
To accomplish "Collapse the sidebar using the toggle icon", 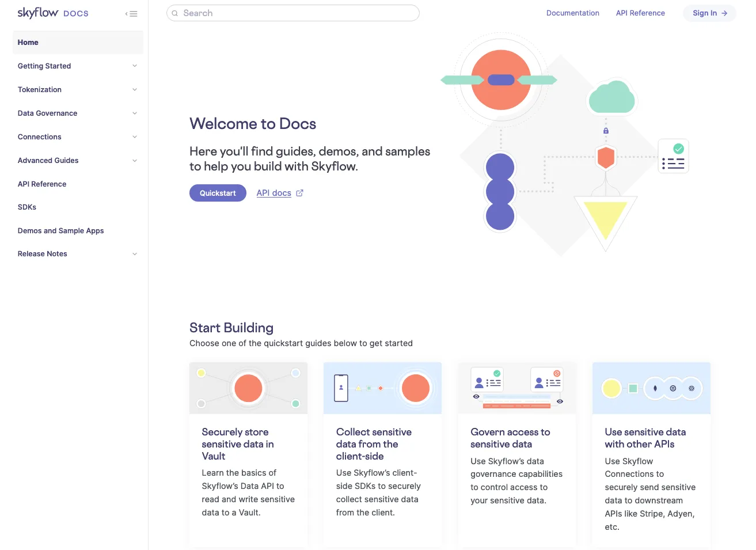I will click(x=131, y=14).
